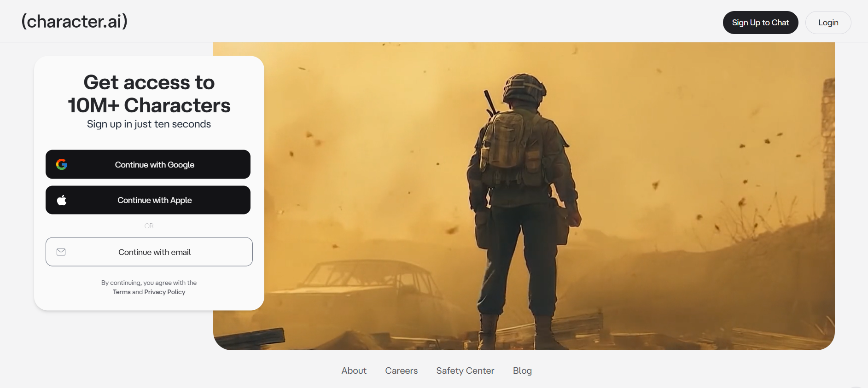Screen dimensions: 868x388
Task: Click 'By continuing, you agree with the' text
Action: (149, 283)
